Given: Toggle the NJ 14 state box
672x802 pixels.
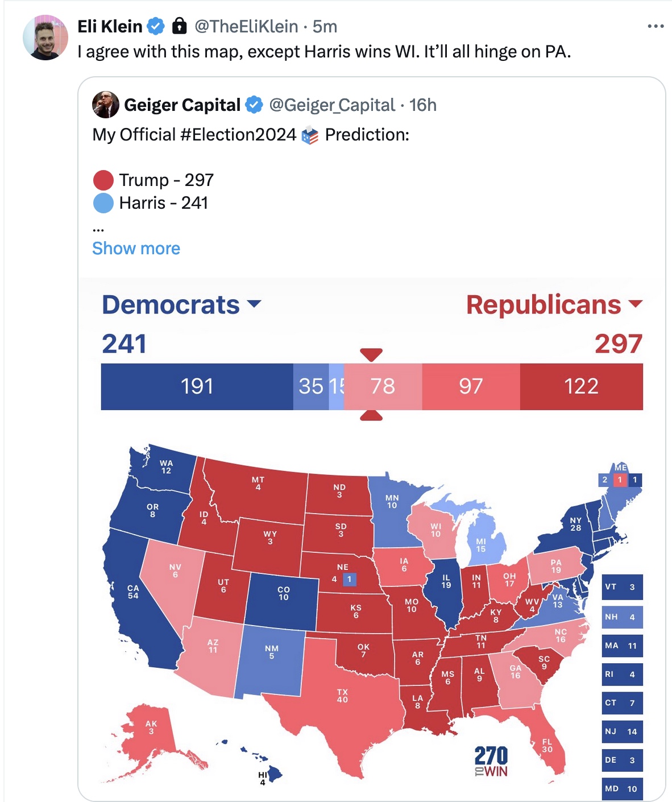Looking at the screenshot, I should [x=622, y=731].
